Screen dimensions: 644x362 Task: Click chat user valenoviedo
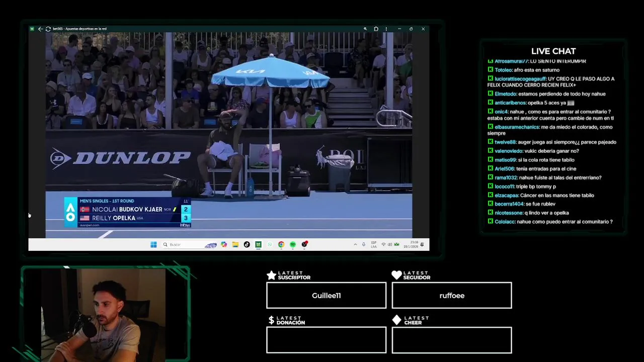509,151
